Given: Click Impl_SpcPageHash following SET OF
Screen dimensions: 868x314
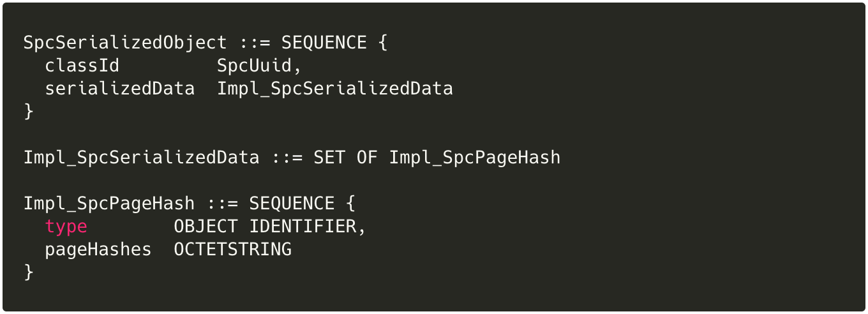Looking at the screenshot, I should coord(474,157).
